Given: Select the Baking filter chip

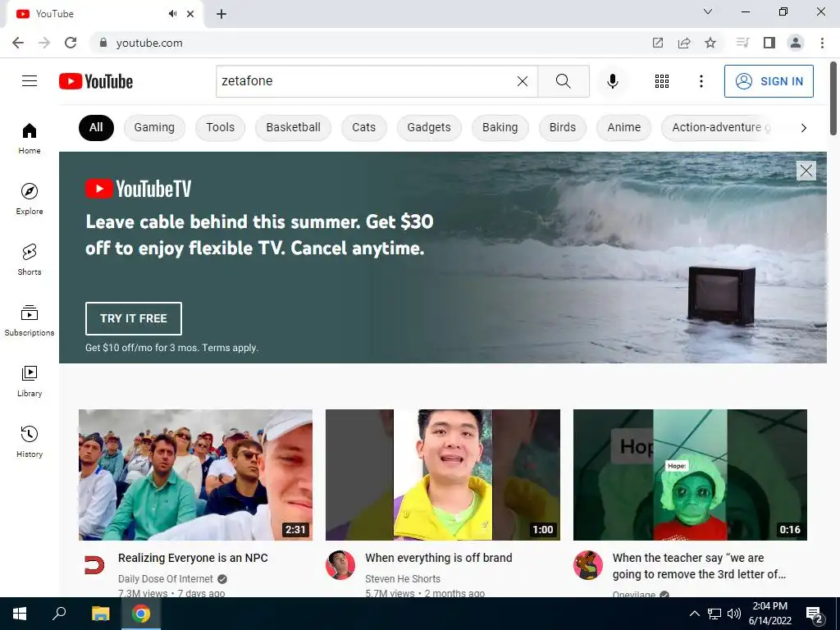Looking at the screenshot, I should tap(500, 127).
